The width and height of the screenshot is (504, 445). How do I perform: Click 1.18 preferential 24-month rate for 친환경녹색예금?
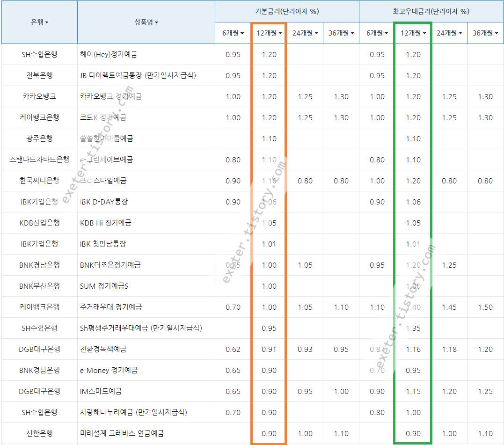click(449, 349)
